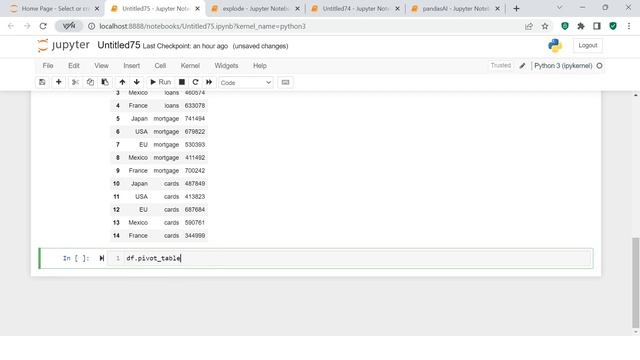Click in the df.pivot_table code cell
The height and width of the screenshot is (360, 640).
[x=350, y=258]
